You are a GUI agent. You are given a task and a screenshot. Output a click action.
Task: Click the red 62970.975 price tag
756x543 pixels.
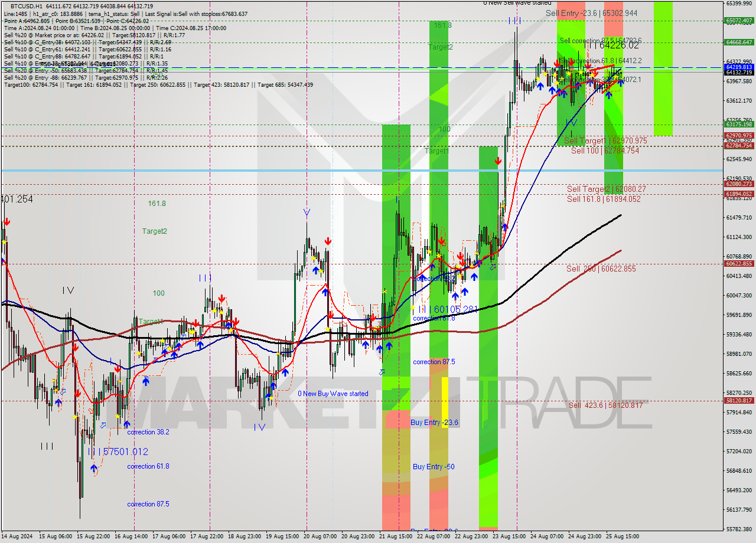(738, 135)
